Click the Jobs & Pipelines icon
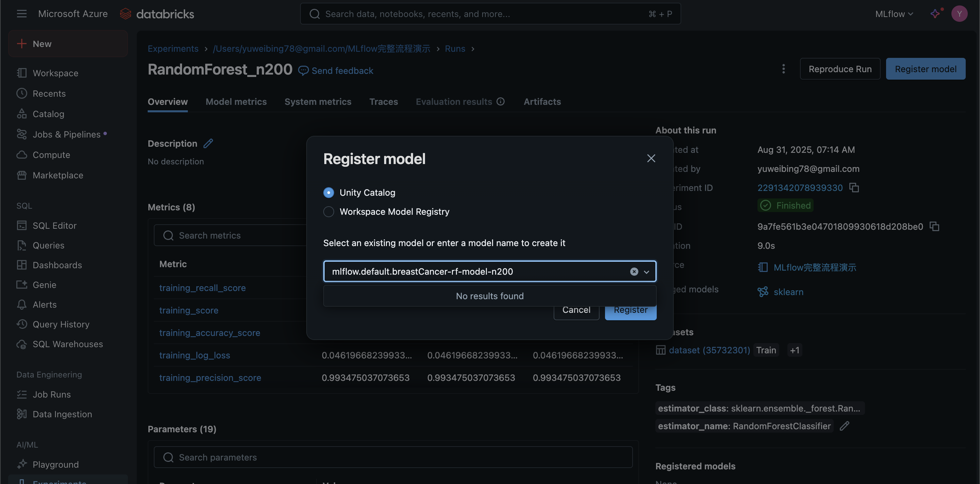This screenshot has width=980, height=484. point(22,134)
